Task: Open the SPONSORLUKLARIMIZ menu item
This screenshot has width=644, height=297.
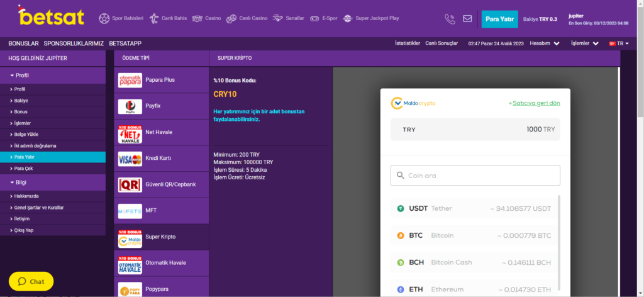Action: click(74, 43)
